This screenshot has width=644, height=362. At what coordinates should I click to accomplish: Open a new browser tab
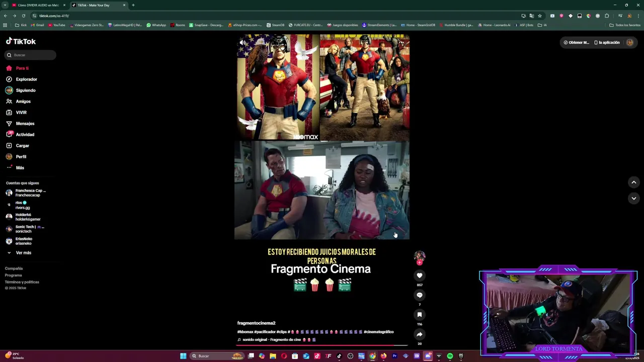(x=133, y=5)
